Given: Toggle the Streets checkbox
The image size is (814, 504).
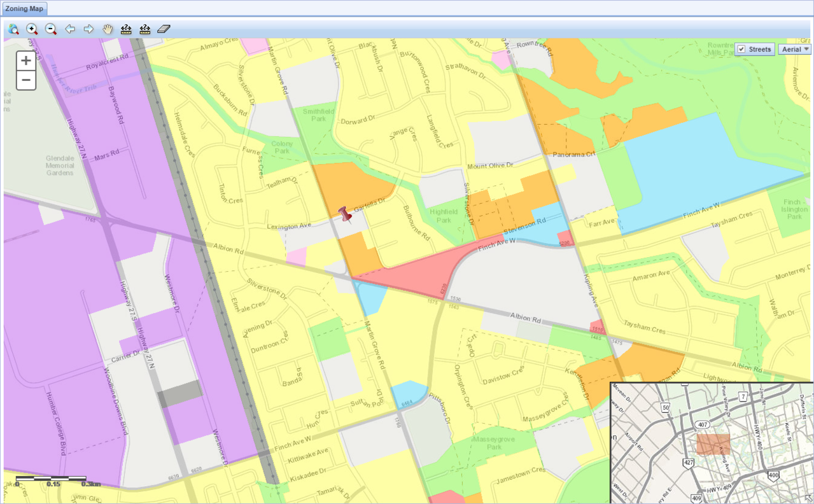Looking at the screenshot, I should click(741, 50).
